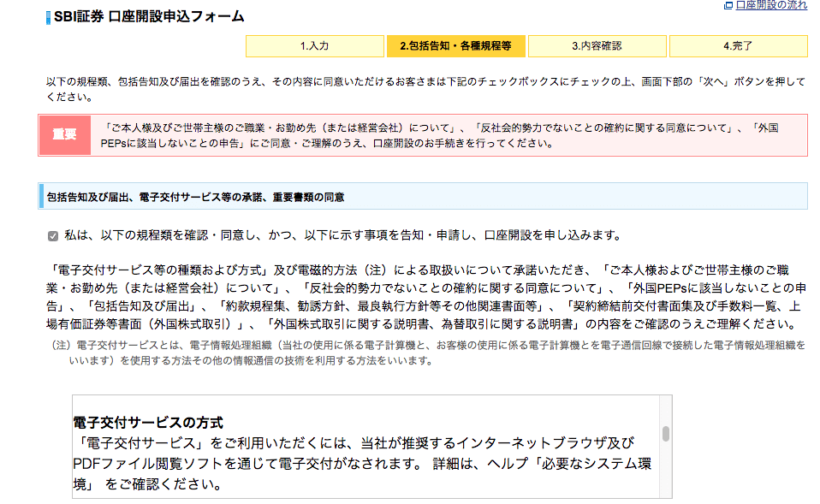Uncheck the 私は、以下の規程類を確認・同意し agreement checkbox
The width and height of the screenshot is (820, 504).
point(53,236)
